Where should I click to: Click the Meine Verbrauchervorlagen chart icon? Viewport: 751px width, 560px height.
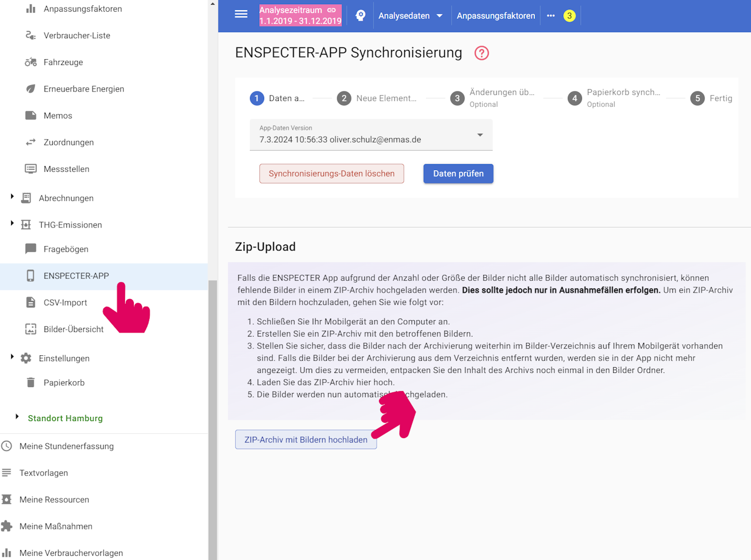coord(6,553)
